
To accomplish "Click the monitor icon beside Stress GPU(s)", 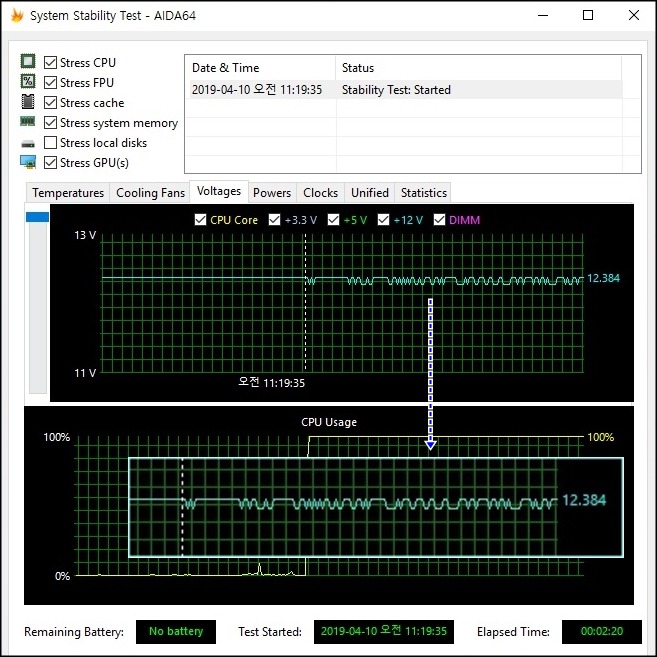I will click(x=28, y=162).
